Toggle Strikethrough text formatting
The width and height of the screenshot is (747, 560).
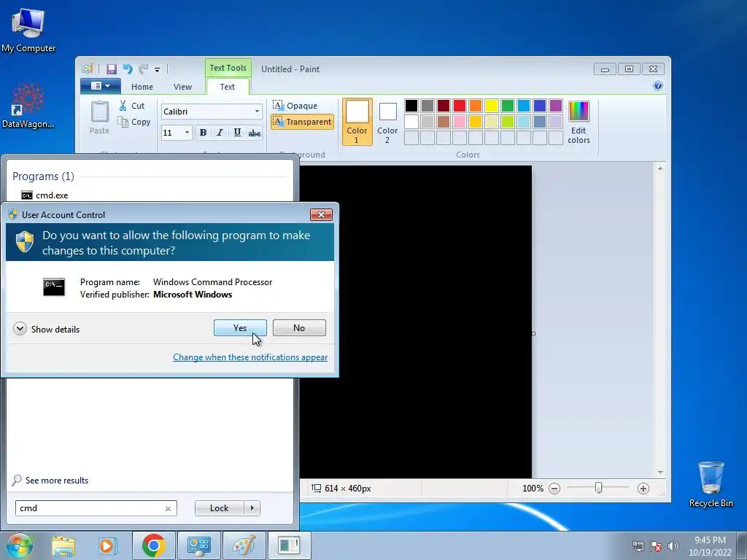255,133
